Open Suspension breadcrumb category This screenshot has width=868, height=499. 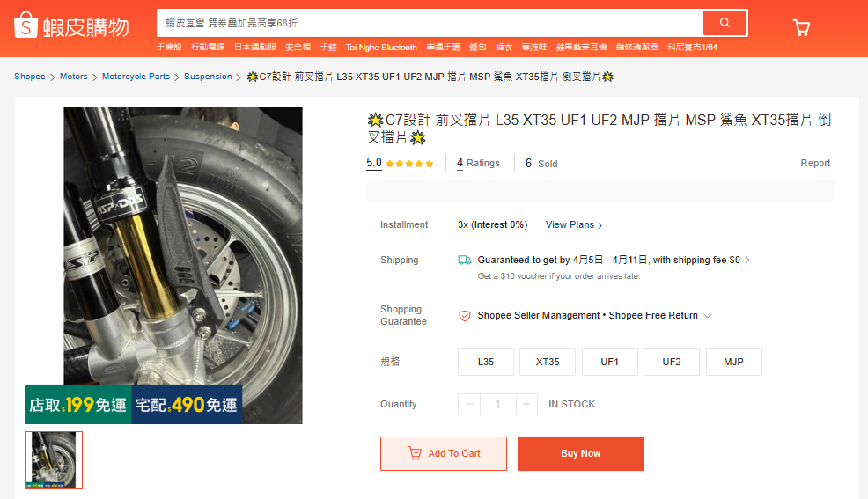pyautogui.click(x=208, y=77)
